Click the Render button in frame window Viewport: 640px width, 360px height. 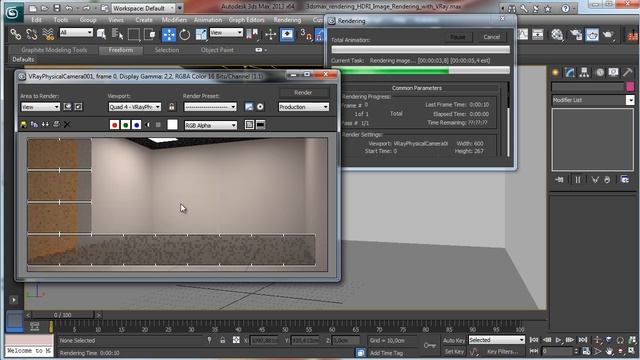click(x=303, y=93)
